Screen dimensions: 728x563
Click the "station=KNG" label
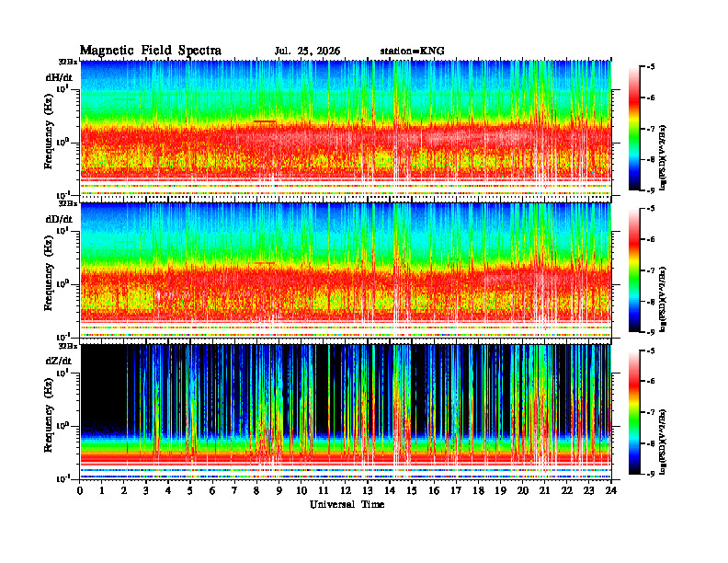click(413, 52)
